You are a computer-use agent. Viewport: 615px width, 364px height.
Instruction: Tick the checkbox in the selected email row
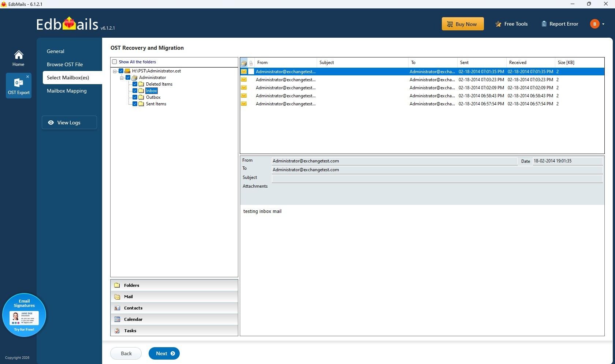(x=251, y=72)
